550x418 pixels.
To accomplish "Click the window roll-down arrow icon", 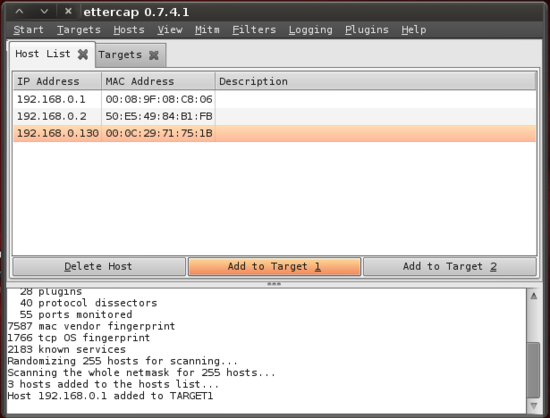I will [44, 12].
